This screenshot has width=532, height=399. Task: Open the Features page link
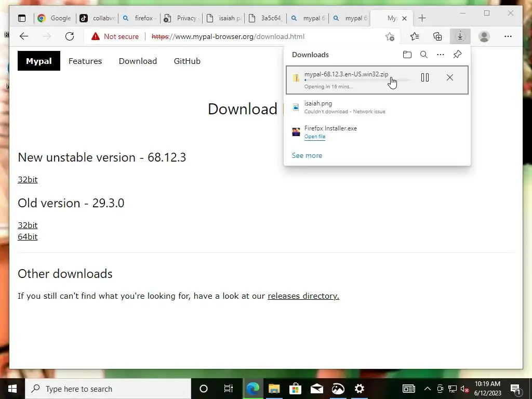pos(85,61)
